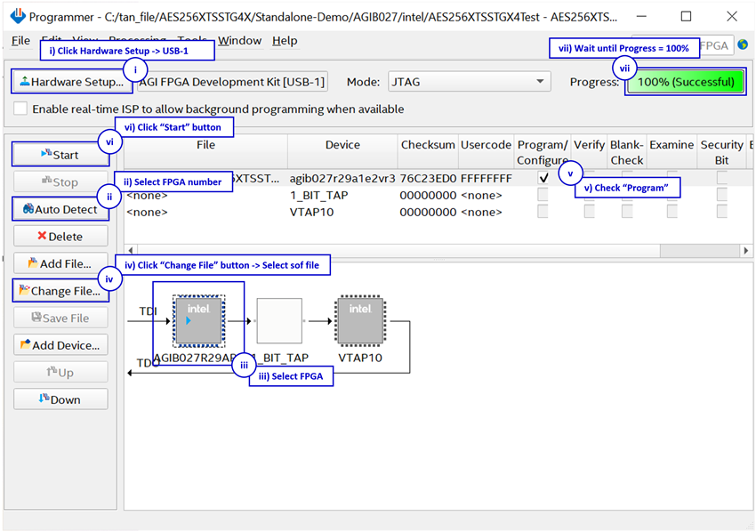756x532 pixels.
Task: Check Program/Configure for the VTAP10 row
Action: coord(543,212)
